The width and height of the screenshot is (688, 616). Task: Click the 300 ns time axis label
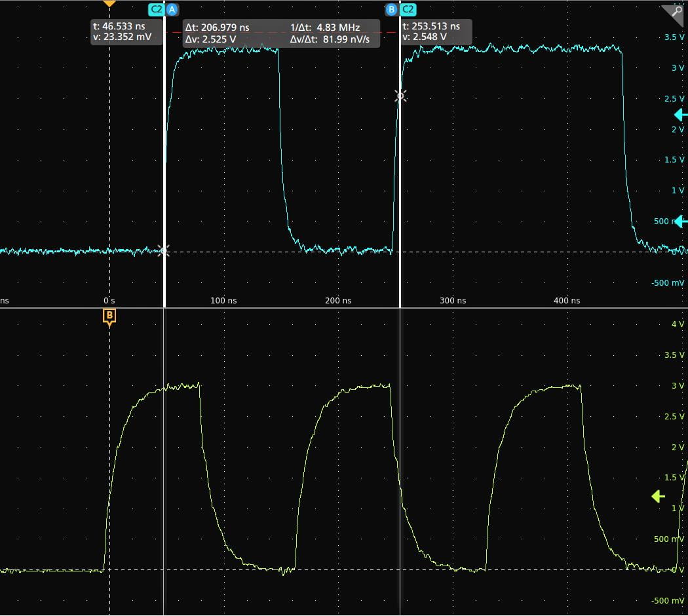click(x=452, y=301)
